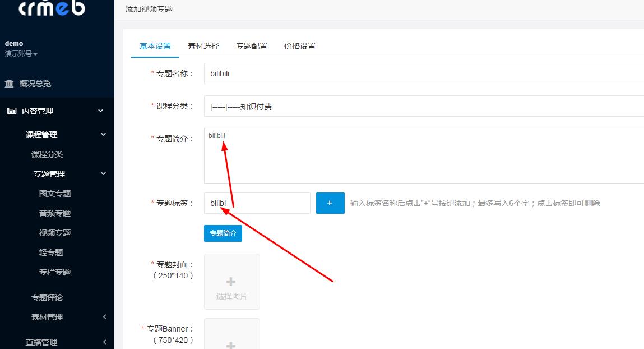
Task: Expand the 素材管理 menu
Action: [104, 317]
